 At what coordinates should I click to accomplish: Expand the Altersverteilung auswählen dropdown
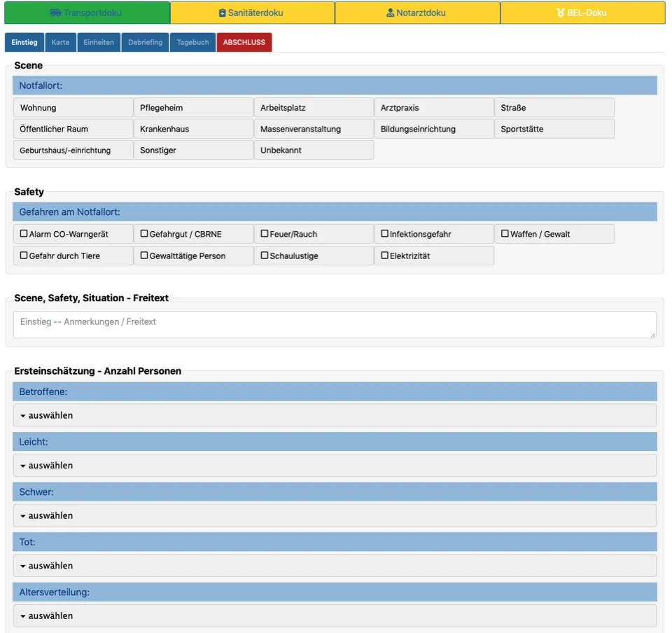tap(335, 615)
